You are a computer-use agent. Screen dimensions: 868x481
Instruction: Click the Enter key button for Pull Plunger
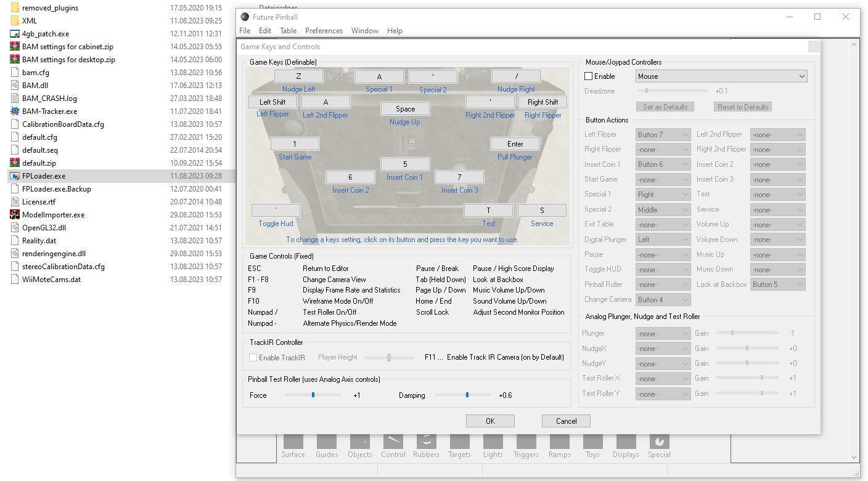[x=515, y=144]
